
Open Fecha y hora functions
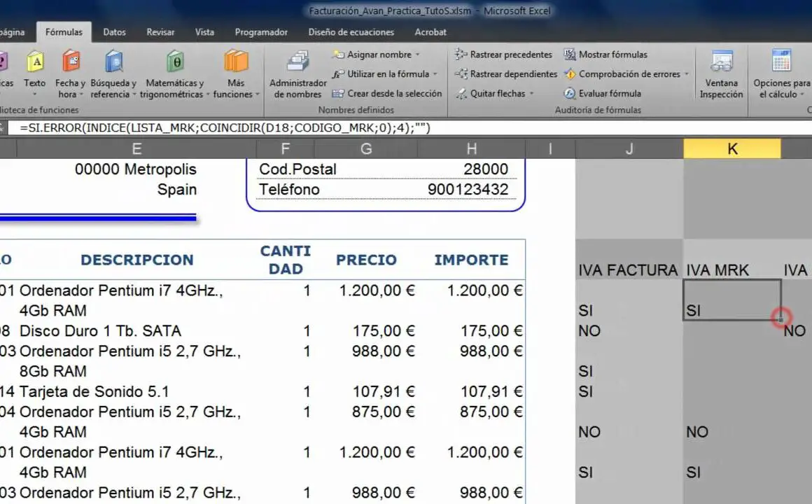pyautogui.click(x=70, y=63)
